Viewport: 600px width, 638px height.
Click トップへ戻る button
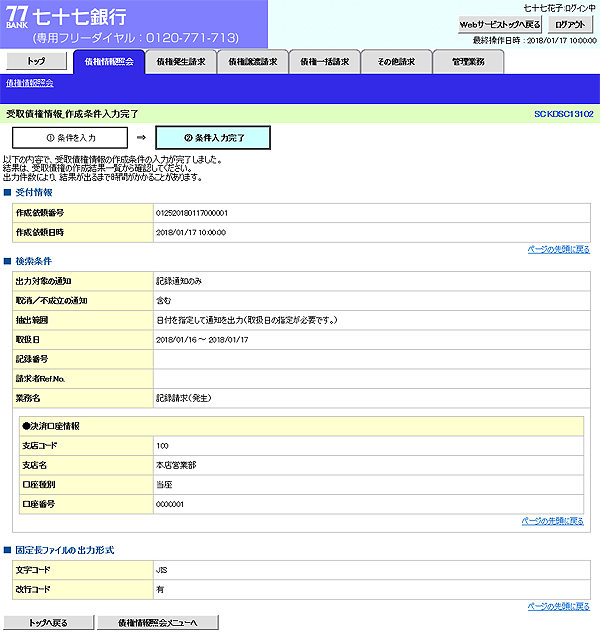(x=49, y=623)
